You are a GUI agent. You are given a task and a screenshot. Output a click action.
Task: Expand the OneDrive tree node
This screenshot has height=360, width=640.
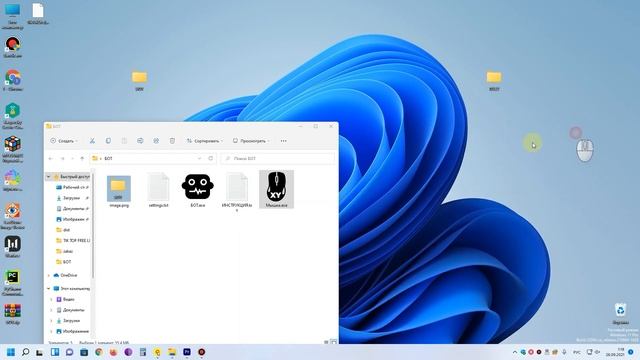pyautogui.click(x=49, y=276)
